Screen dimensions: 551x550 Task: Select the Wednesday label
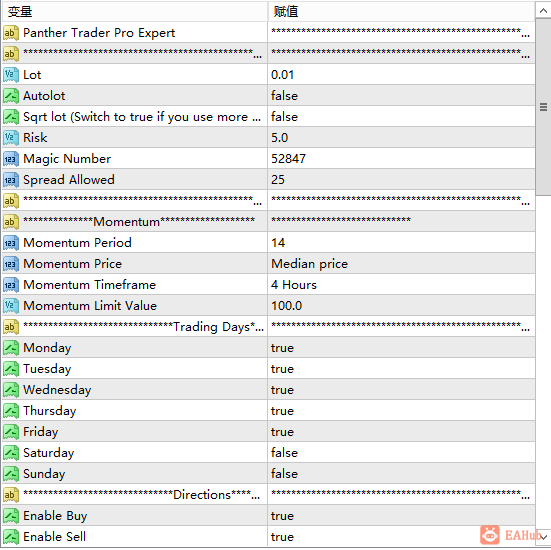click(x=57, y=390)
